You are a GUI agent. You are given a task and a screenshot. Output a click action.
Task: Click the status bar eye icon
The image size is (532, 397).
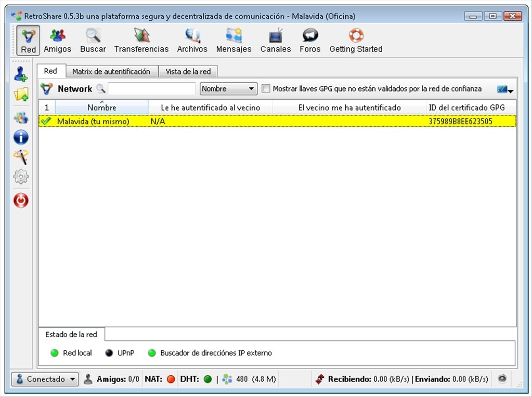502,378
